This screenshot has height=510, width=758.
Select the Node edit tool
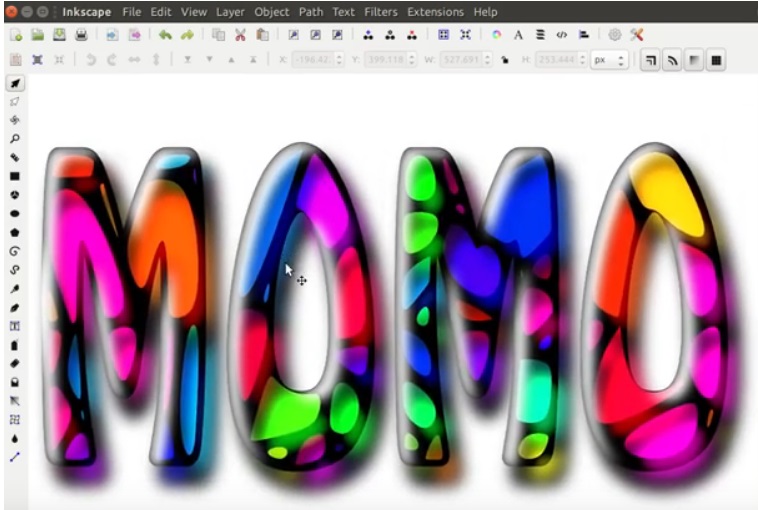(x=15, y=102)
